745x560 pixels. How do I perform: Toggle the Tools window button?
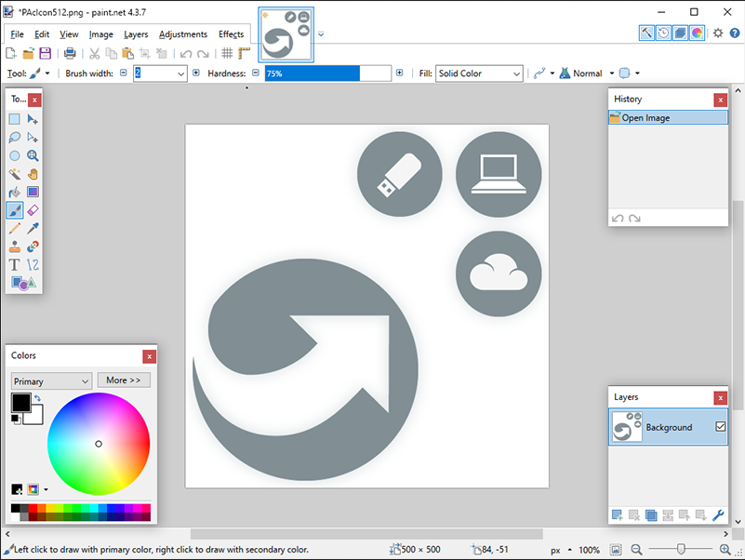tap(646, 33)
